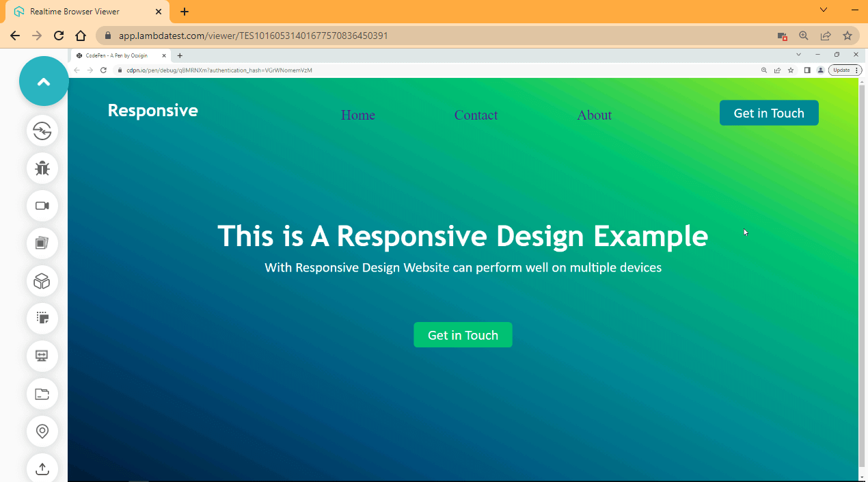Screen dimensions: 868x482
Task: Start a video recording via the camera icon
Action: point(42,206)
